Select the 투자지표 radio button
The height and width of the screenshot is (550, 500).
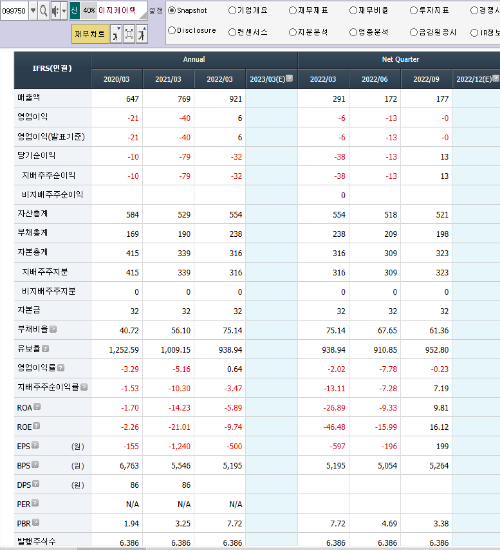pyautogui.click(x=414, y=11)
